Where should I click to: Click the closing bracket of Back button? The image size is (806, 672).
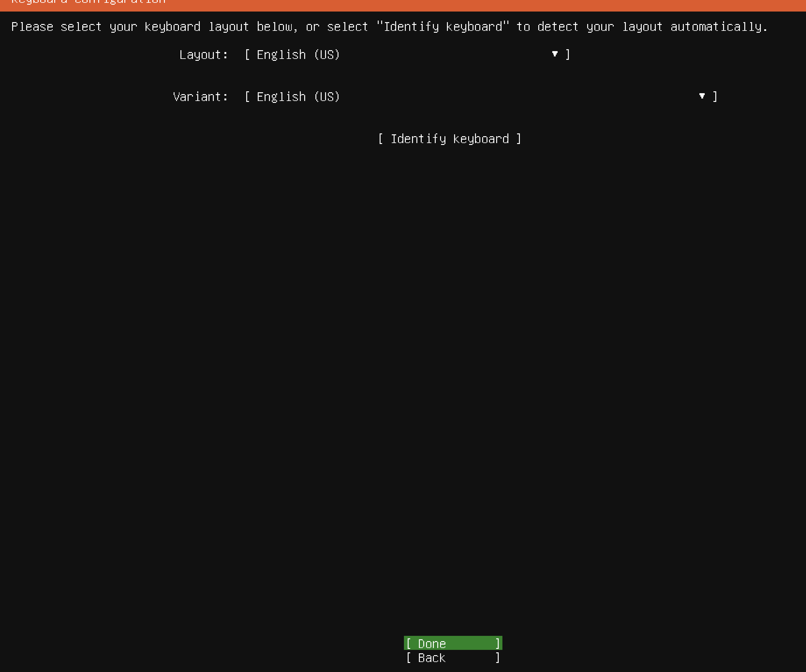coord(497,658)
